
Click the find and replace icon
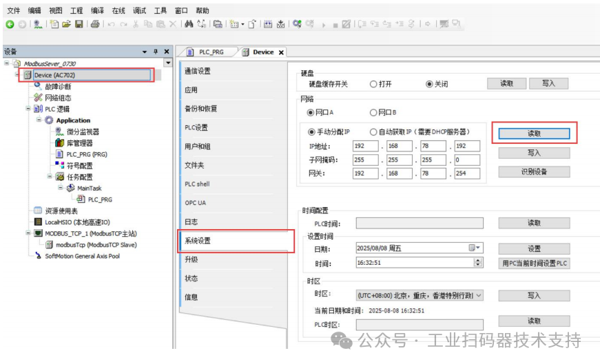pos(201,24)
